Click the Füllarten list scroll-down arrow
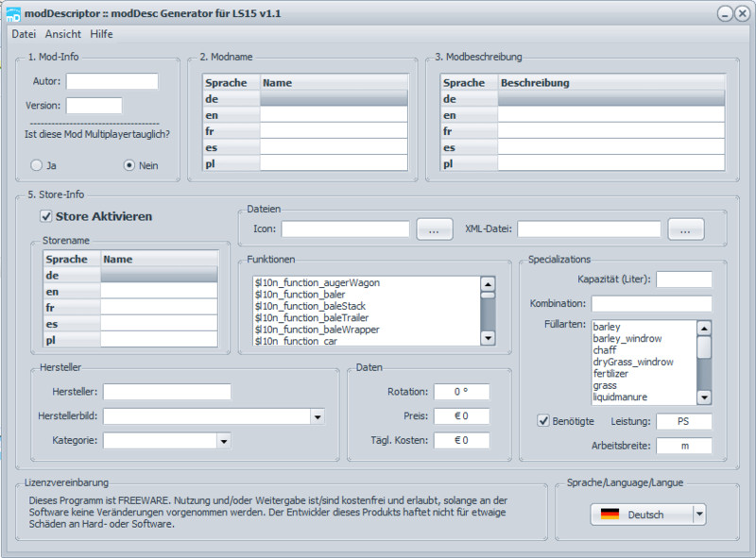This screenshot has height=558, width=756. (x=704, y=397)
